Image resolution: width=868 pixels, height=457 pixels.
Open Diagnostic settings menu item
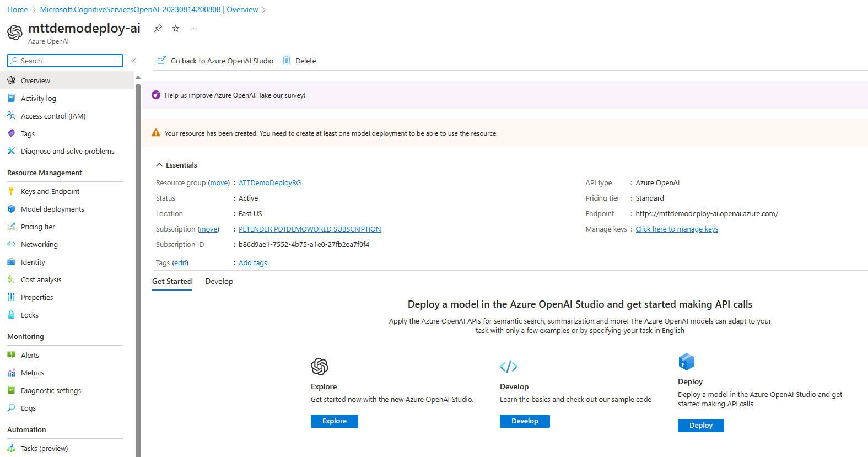(67, 390)
